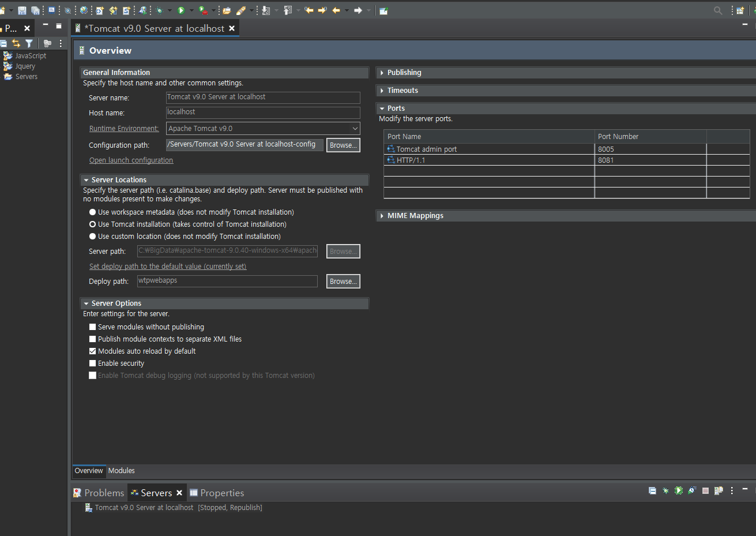Check Enable security option

[92, 363]
